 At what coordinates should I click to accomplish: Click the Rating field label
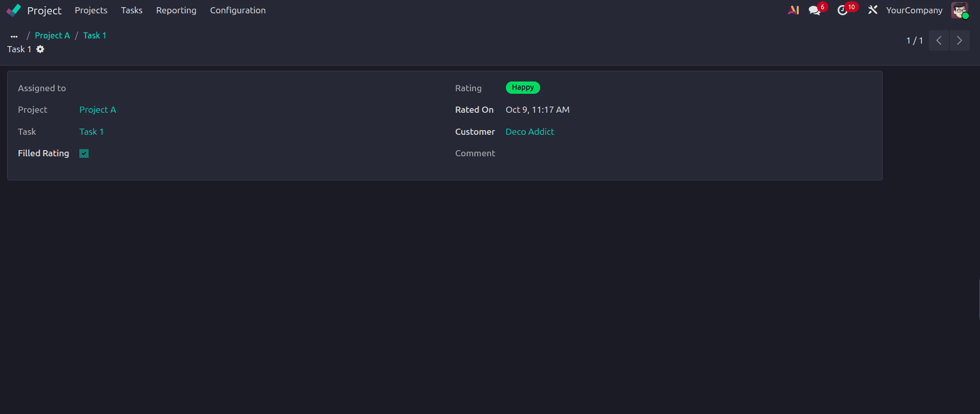tap(468, 88)
